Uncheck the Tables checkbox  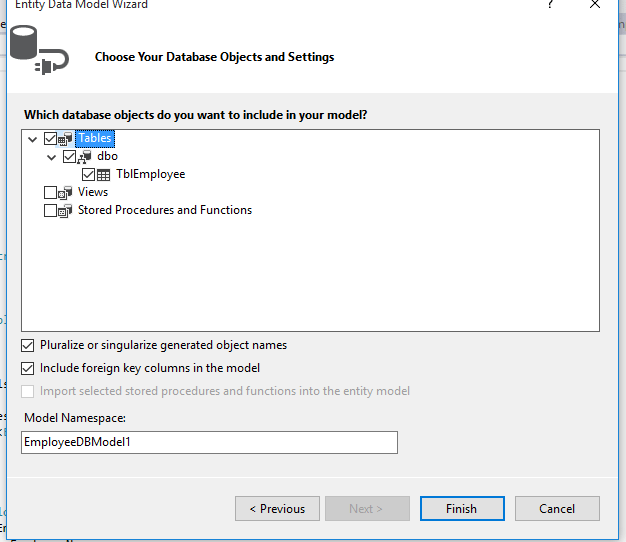point(51,139)
